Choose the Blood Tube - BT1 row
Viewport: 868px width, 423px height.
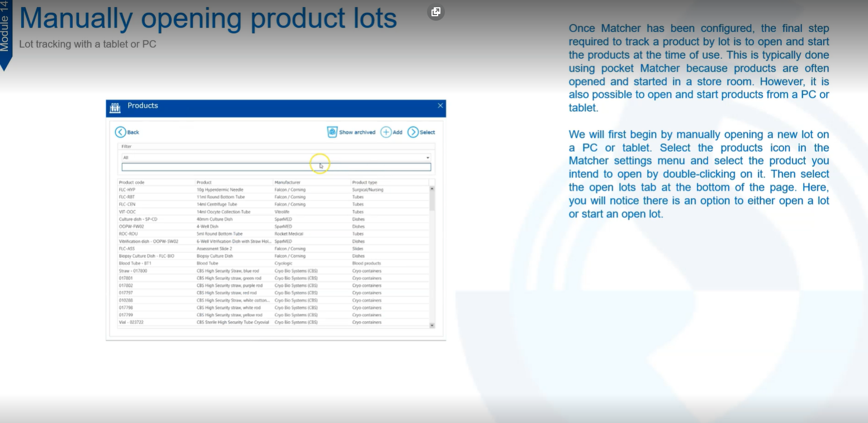(224, 263)
